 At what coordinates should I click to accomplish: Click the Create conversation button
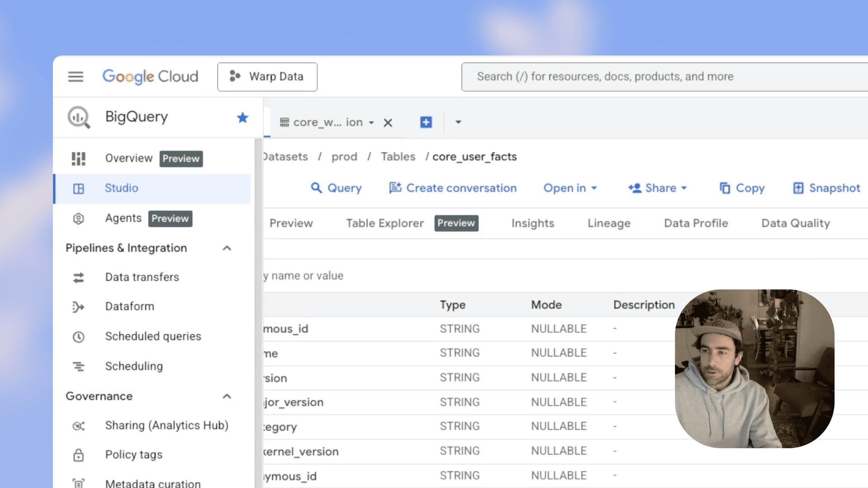[453, 188]
